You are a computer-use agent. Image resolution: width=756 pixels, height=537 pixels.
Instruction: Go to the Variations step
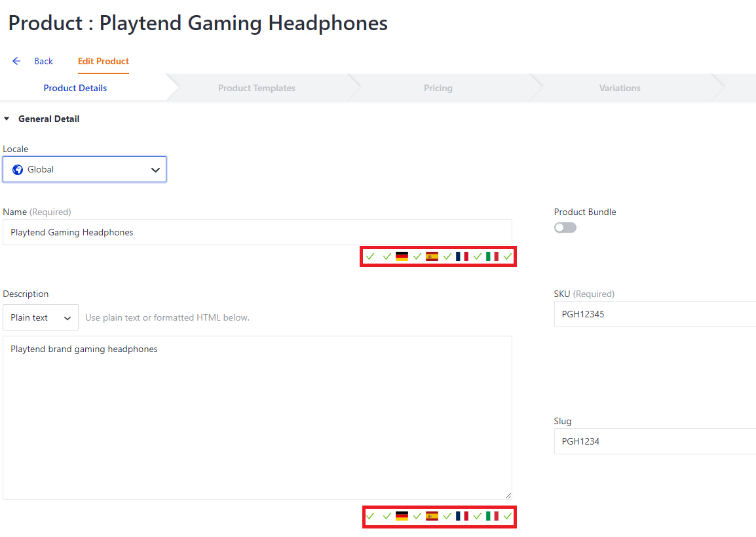(620, 88)
